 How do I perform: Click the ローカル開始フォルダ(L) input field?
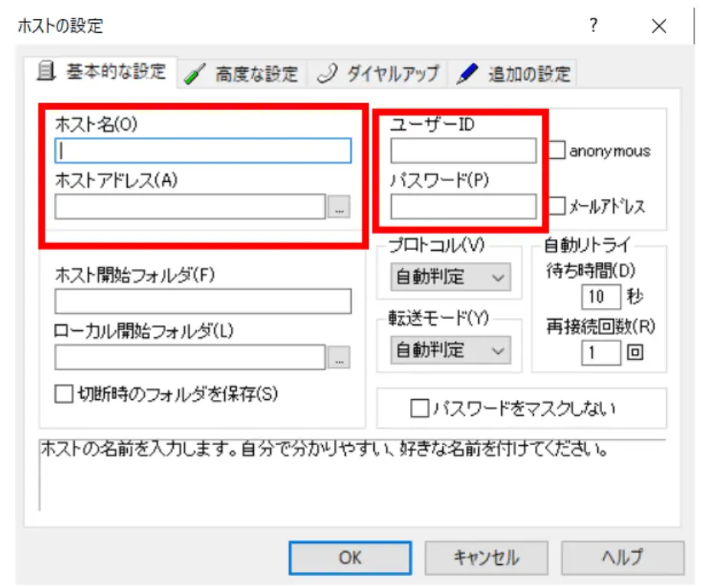click(x=190, y=357)
